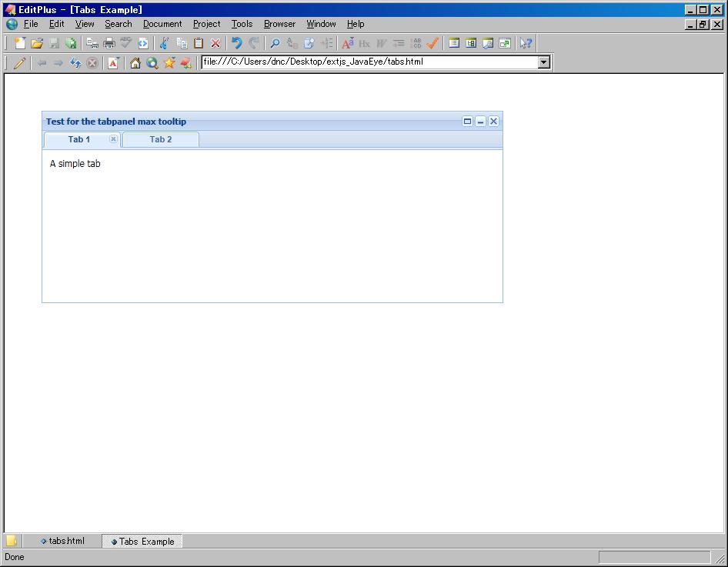The height and width of the screenshot is (567, 728).
Task: Click the Save All files icon
Action: pyautogui.click(x=72, y=43)
